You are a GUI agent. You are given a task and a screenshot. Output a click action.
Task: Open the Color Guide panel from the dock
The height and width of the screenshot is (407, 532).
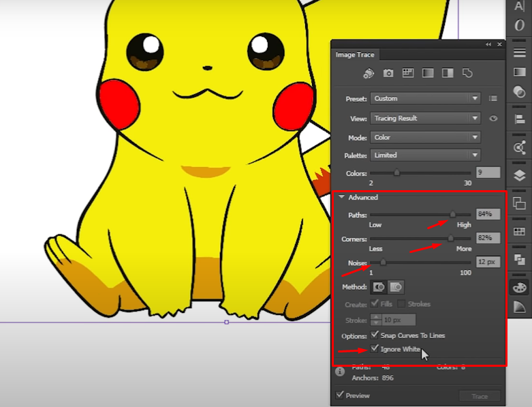click(520, 307)
